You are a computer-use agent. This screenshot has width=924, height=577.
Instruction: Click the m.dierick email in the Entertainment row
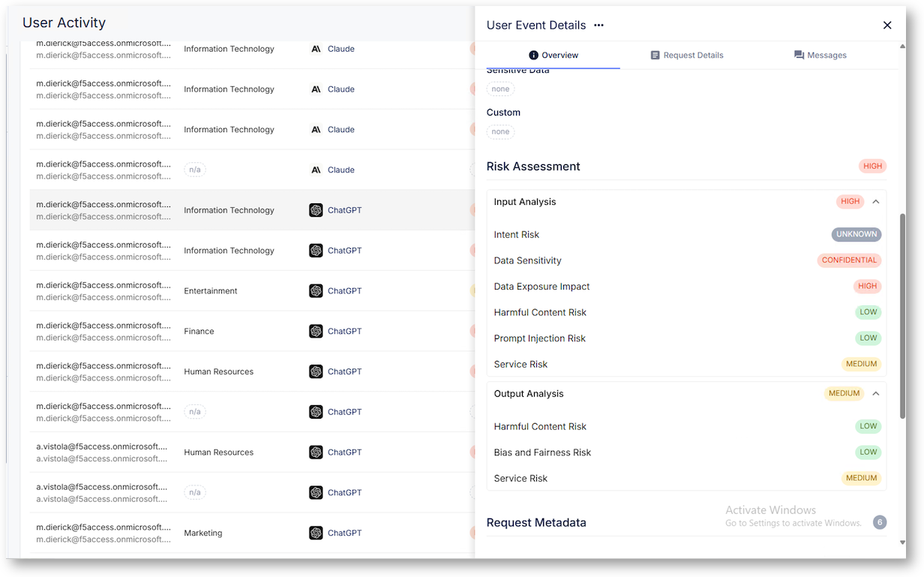(103, 285)
